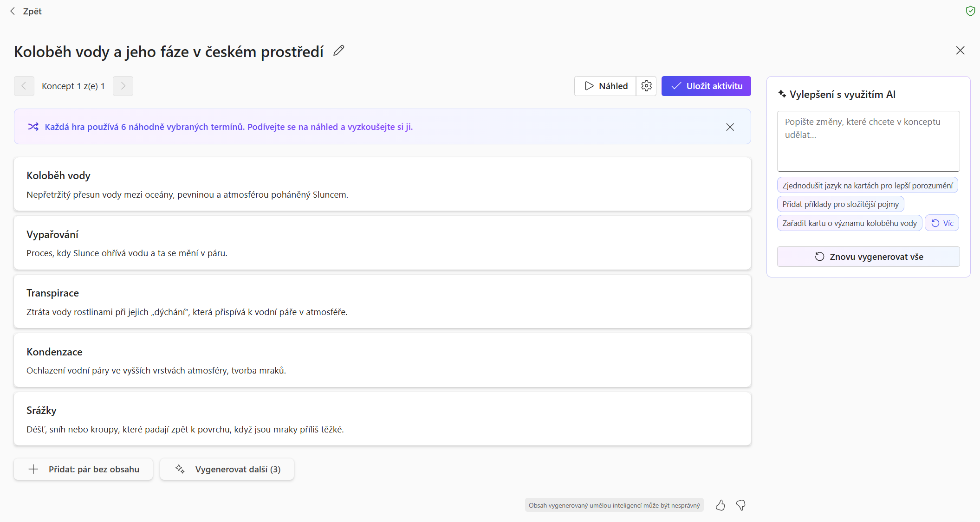The height and width of the screenshot is (522, 980).
Task: Select suggestion Zařadit kartu o významu koloběhu
Action: click(849, 223)
